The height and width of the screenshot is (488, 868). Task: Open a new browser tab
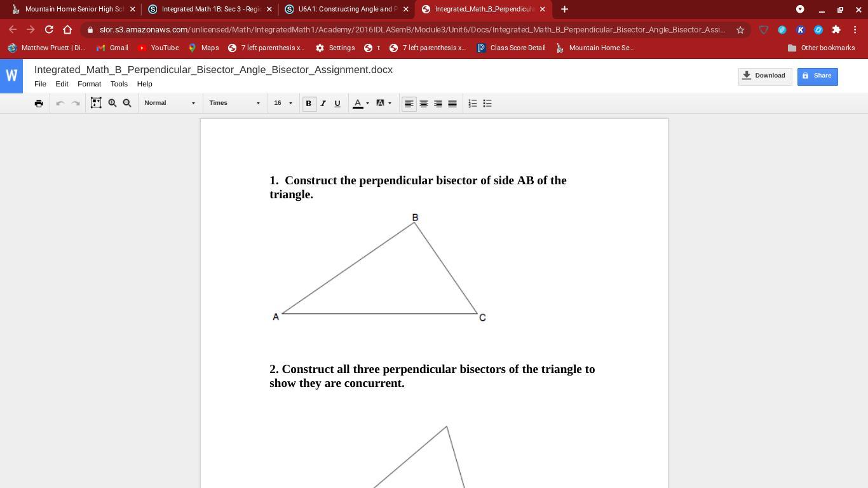point(564,10)
